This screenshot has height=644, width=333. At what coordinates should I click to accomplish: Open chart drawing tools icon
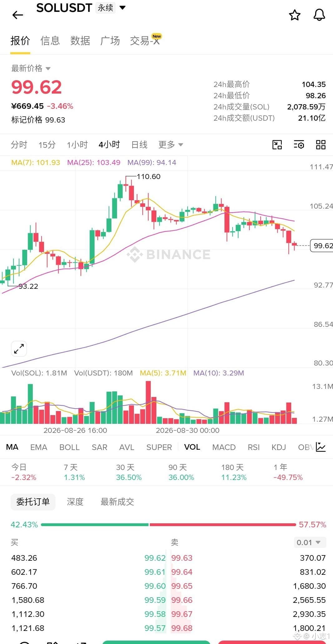click(x=277, y=145)
